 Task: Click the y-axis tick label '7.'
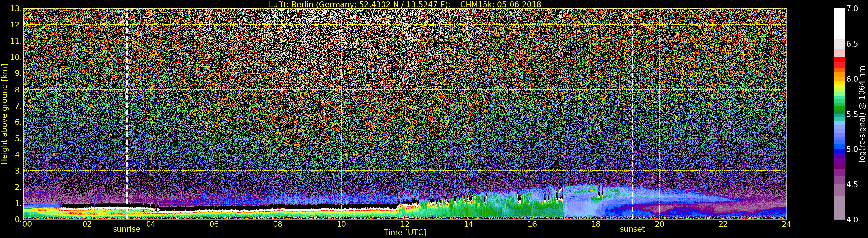[18, 106]
